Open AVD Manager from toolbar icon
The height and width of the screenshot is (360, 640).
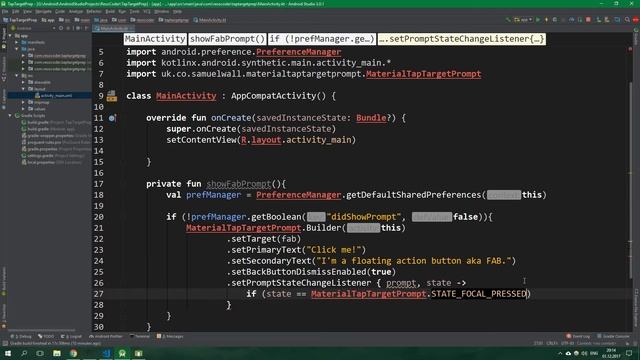(x=599, y=20)
